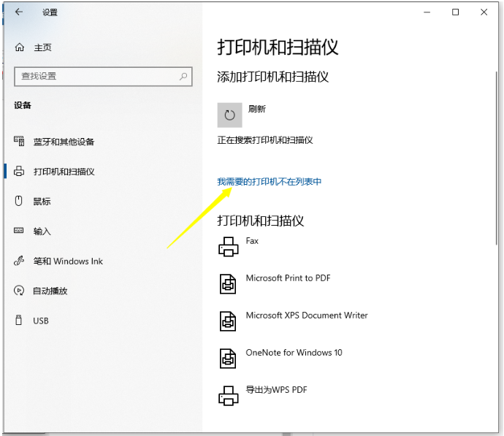
Task: Select OneNote for Windows 10 printer icon
Action: click(x=229, y=358)
